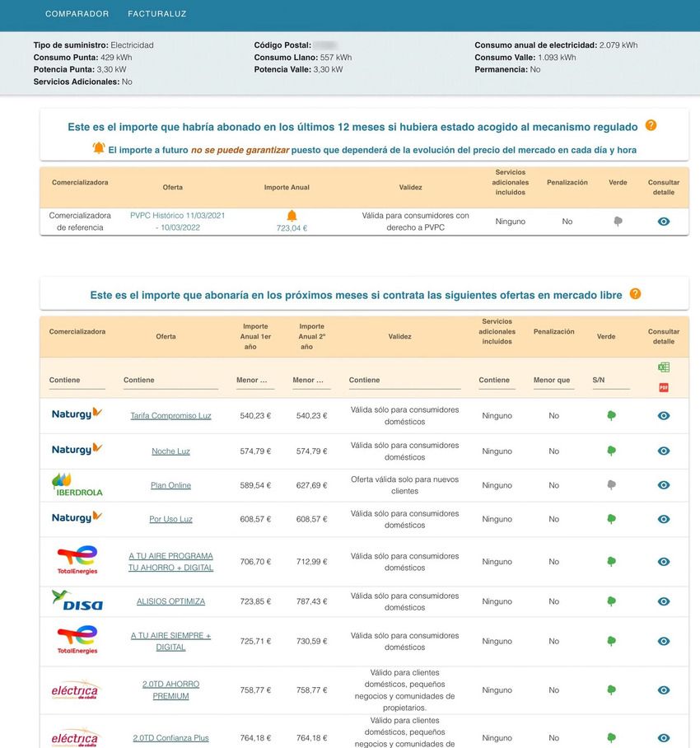Click green tree icon for Noche Luz
700x748 pixels.
pos(611,451)
